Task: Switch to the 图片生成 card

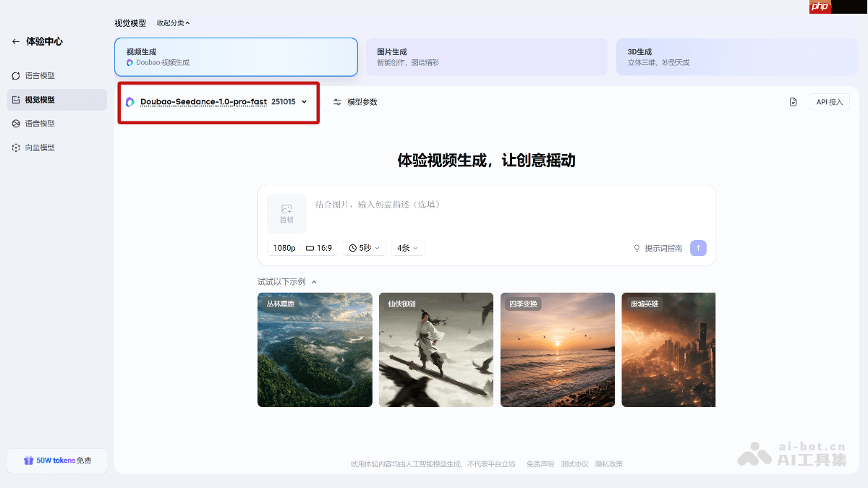Action: tap(486, 56)
